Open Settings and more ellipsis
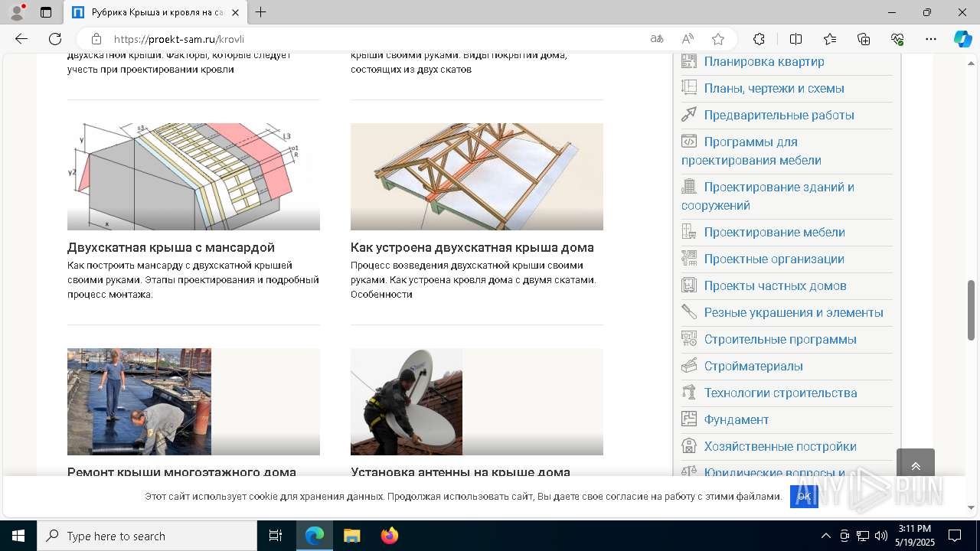 click(x=931, y=39)
